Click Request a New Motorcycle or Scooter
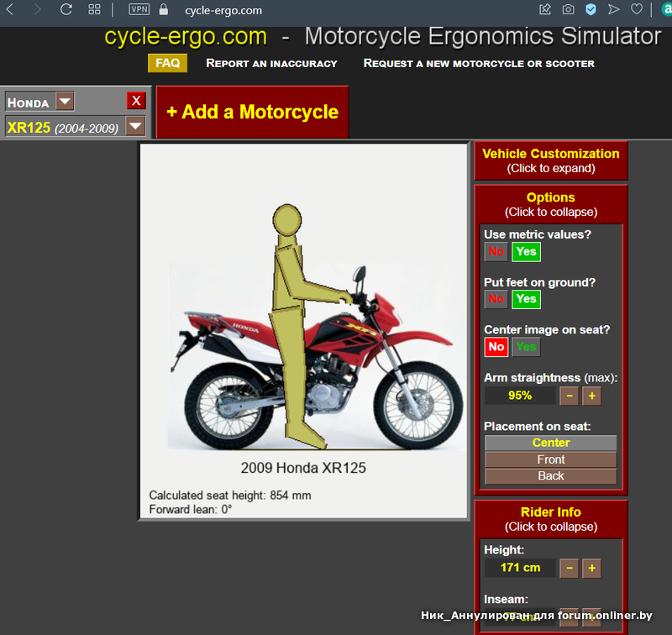This screenshot has width=672, height=635. [479, 63]
